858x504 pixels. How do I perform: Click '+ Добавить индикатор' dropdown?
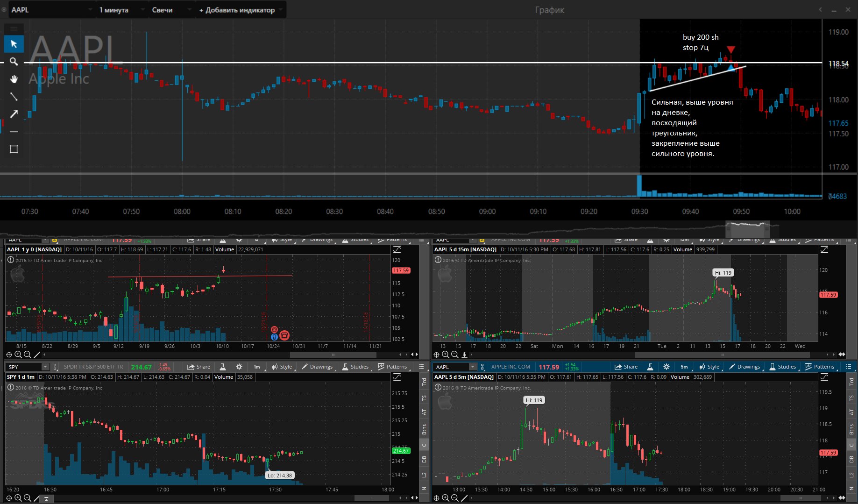(x=241, y=10)
